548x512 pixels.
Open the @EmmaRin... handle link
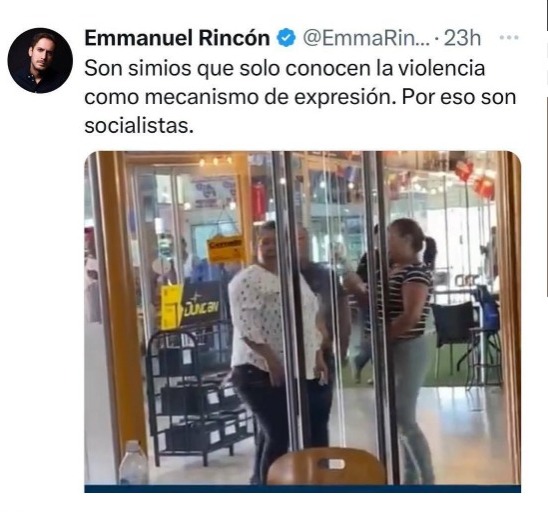[x=366, y=38]
